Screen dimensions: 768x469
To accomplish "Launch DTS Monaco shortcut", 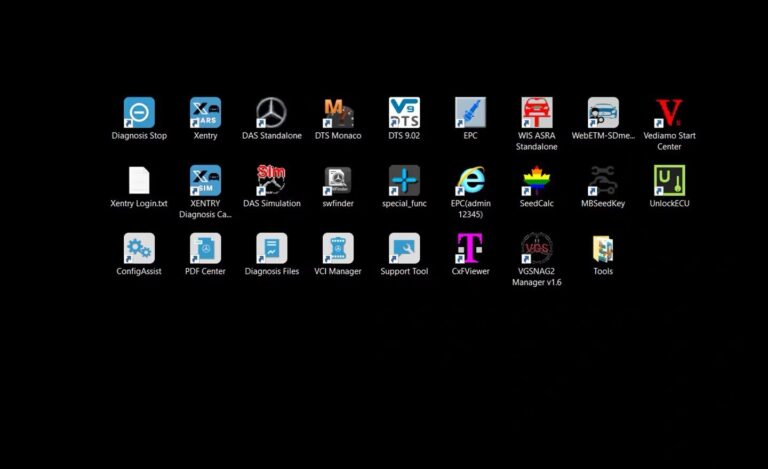I will (x=338, y=113).
